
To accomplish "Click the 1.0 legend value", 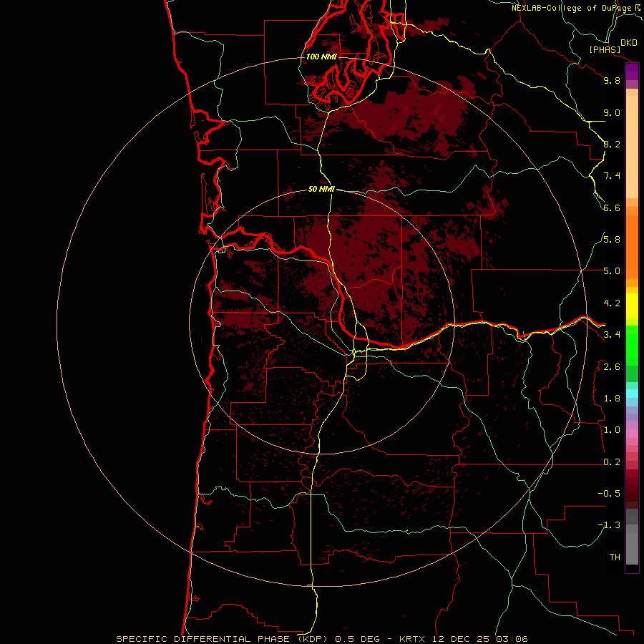I will [612, 430].
